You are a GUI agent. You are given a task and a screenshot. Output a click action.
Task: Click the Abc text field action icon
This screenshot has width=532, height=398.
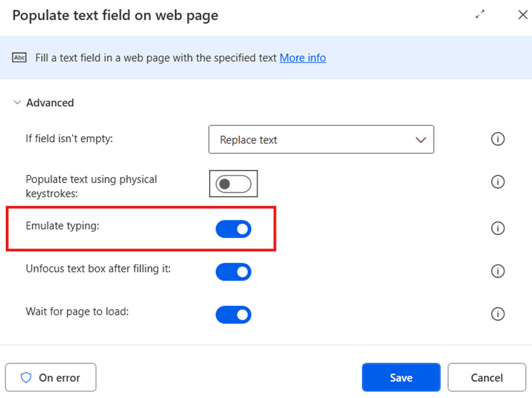coord(19,58)
